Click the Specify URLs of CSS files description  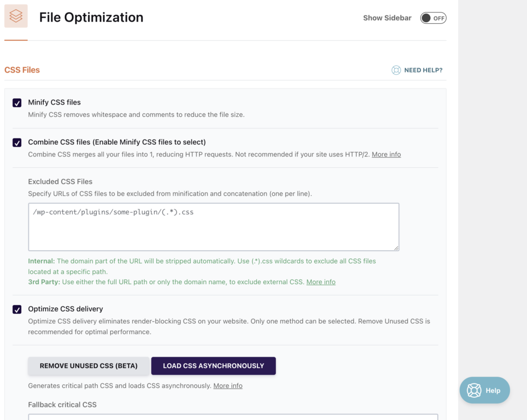pyautogui.click(x=170, y=194)
